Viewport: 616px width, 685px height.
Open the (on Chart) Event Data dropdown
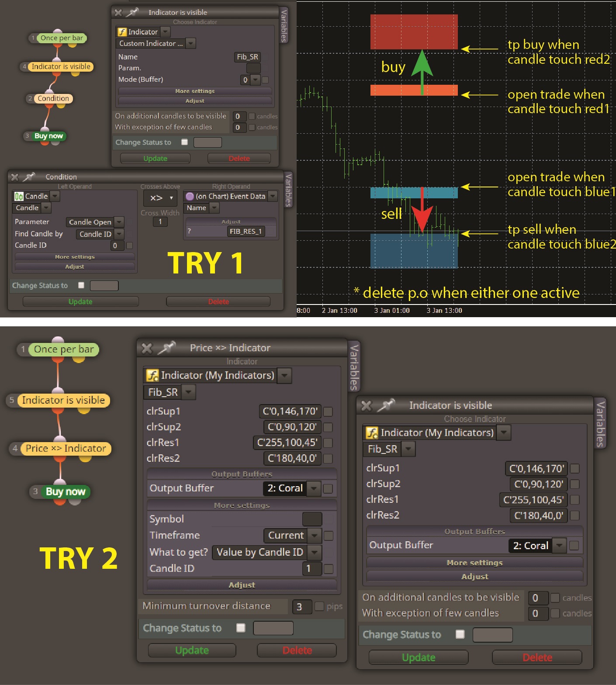tap(272, 196)
